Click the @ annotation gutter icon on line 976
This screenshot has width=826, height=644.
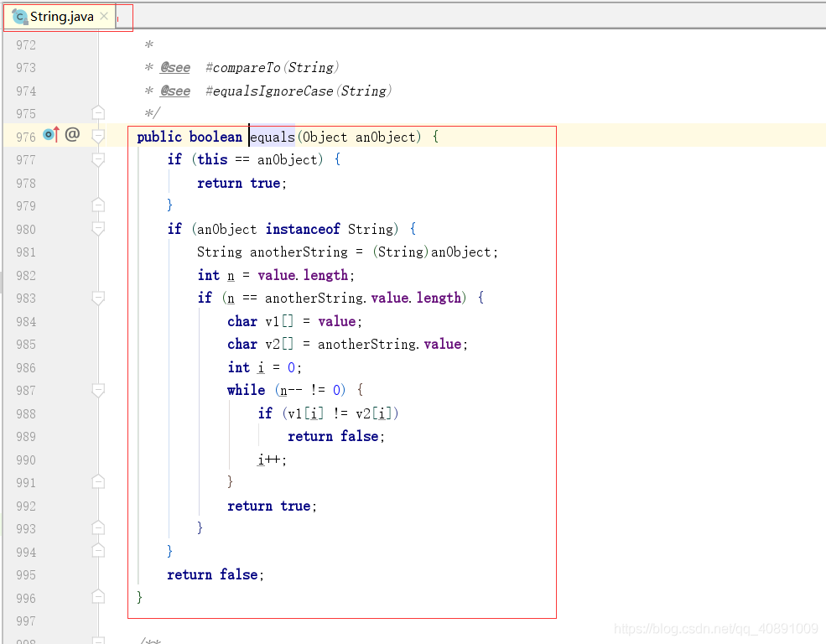click(72, 135)
